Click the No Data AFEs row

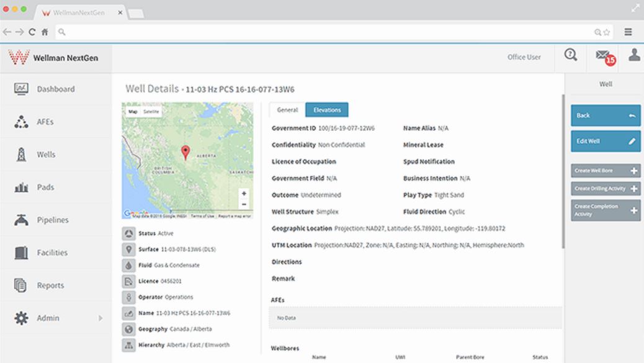coord(415,318)
